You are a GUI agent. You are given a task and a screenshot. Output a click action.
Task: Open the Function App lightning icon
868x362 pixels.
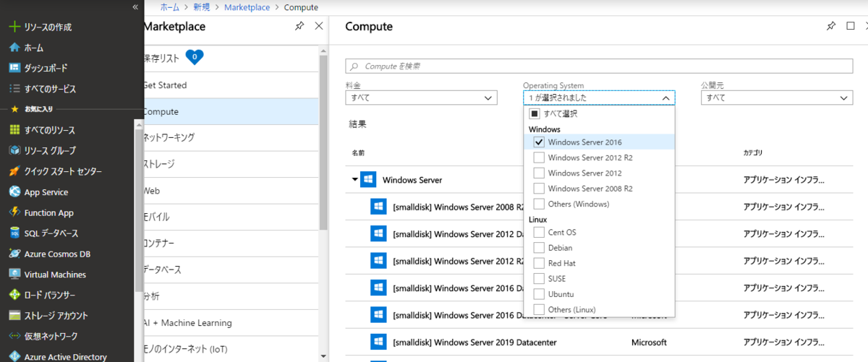coord(14,212)
